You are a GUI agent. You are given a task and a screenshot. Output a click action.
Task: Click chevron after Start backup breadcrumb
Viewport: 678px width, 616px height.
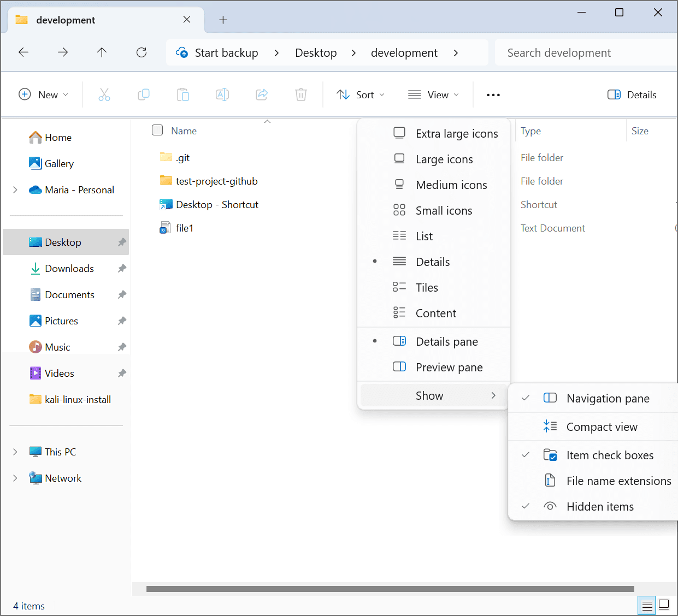[276, 52]
